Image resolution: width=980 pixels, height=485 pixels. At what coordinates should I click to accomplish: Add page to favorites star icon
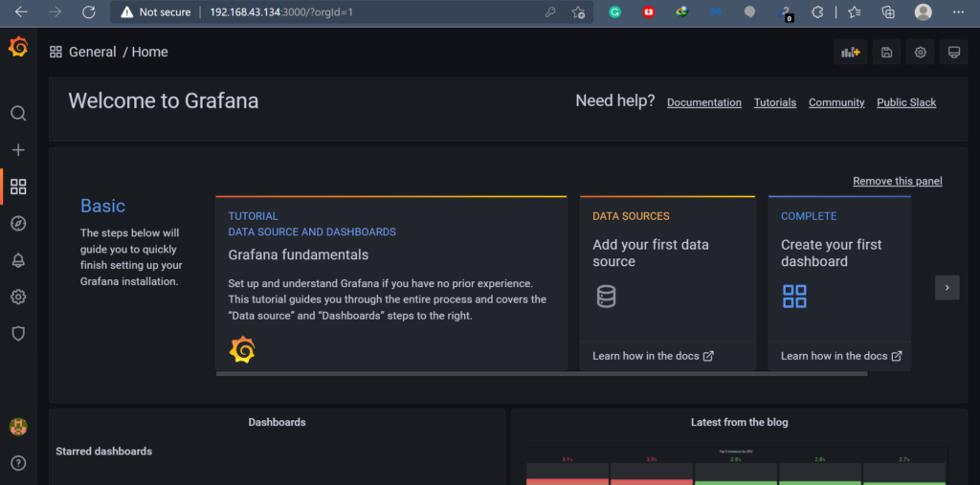pyautogui.click(x=578, y=11)
